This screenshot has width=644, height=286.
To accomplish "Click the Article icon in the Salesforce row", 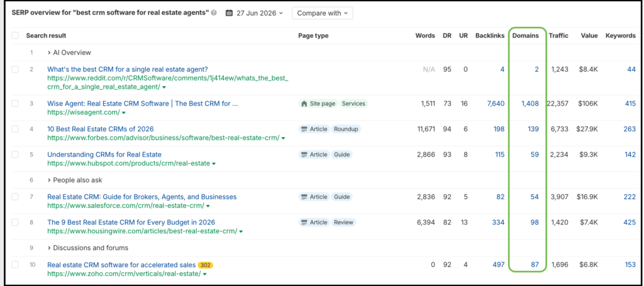I will (x=304, y=197).
